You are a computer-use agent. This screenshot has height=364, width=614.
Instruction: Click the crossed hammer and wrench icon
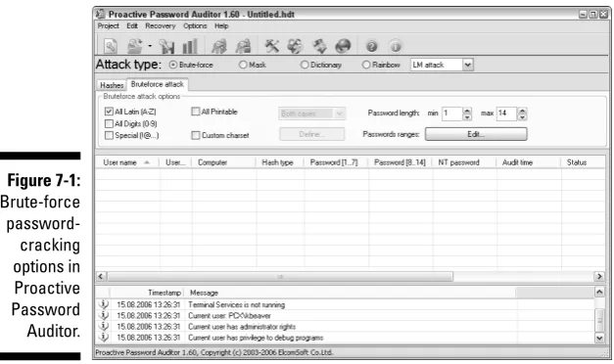pyautogui.click(x=272, y=46)
